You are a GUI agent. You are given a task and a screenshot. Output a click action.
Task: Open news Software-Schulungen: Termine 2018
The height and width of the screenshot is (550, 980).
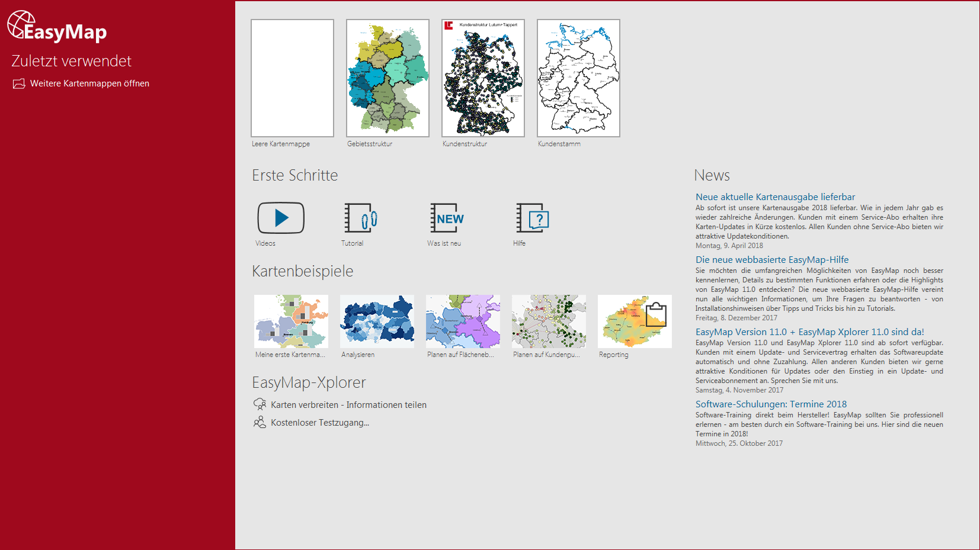point(771,404)
